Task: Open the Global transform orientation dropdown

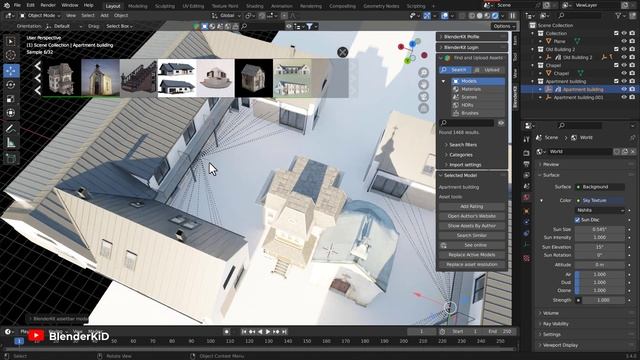Action: [x=227, y=16]
